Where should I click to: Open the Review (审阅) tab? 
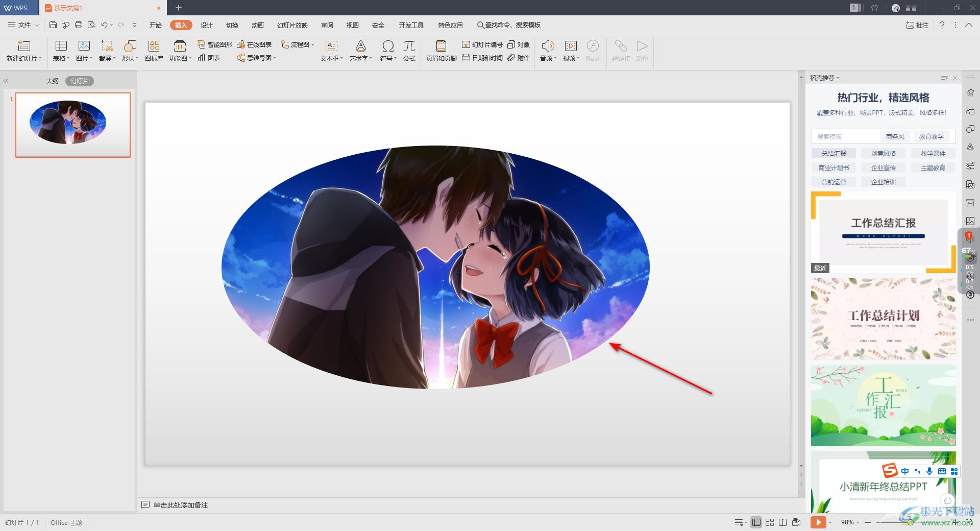pyautogui.click(x=327, y=25)
